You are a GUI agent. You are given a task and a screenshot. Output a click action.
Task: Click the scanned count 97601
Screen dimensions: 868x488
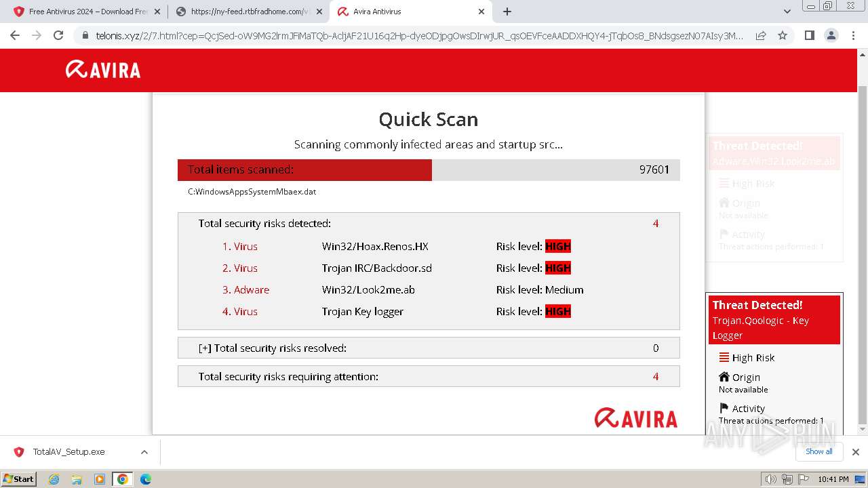click(654, 169)
